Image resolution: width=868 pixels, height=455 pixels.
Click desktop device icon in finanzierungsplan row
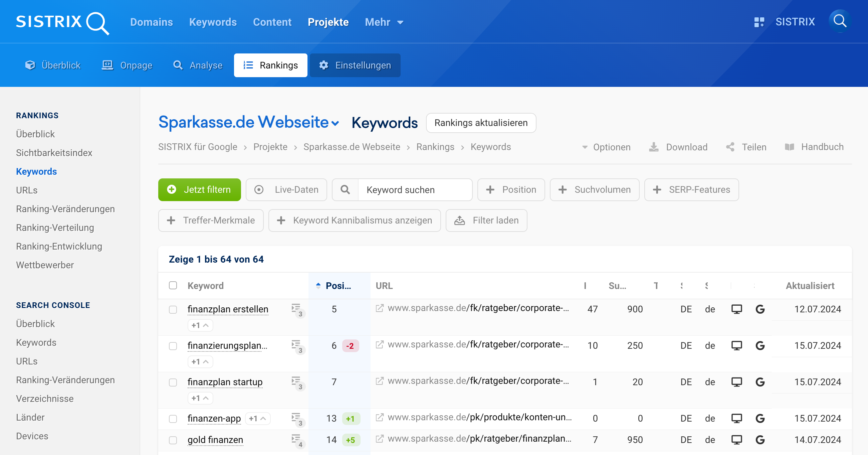[736, 345]
